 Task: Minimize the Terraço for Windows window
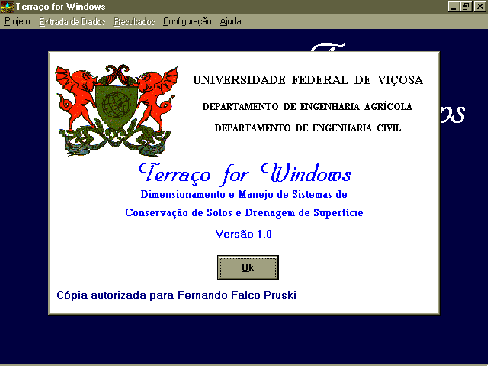click(x=453, y=7)
